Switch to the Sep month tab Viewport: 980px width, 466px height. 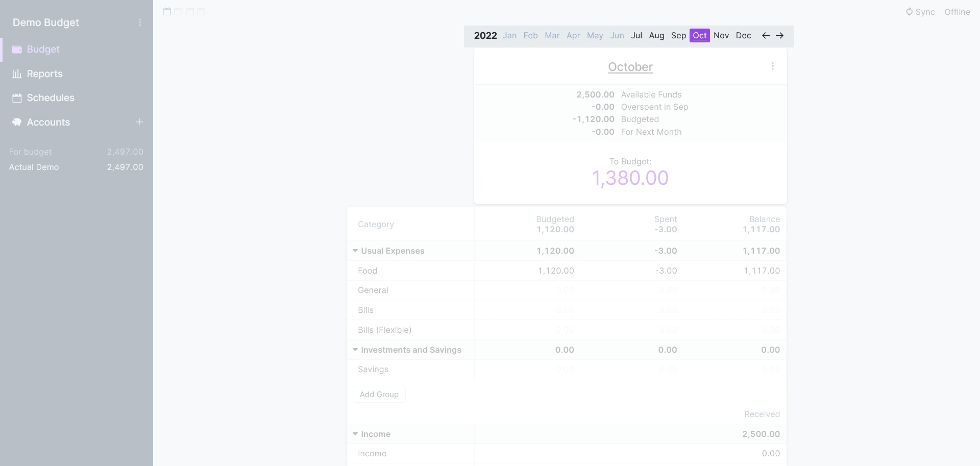click(x=678, y=36)
